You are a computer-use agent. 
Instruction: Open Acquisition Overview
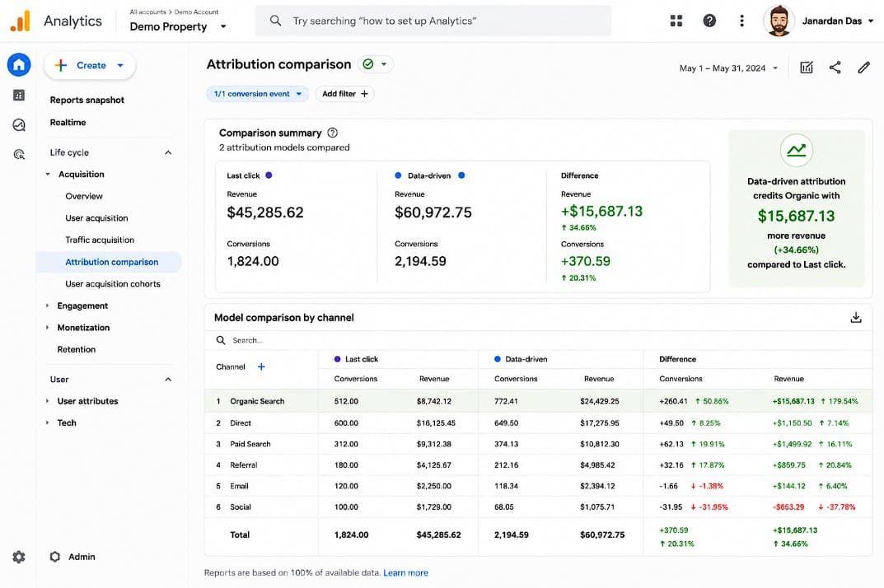pos(84,196)
